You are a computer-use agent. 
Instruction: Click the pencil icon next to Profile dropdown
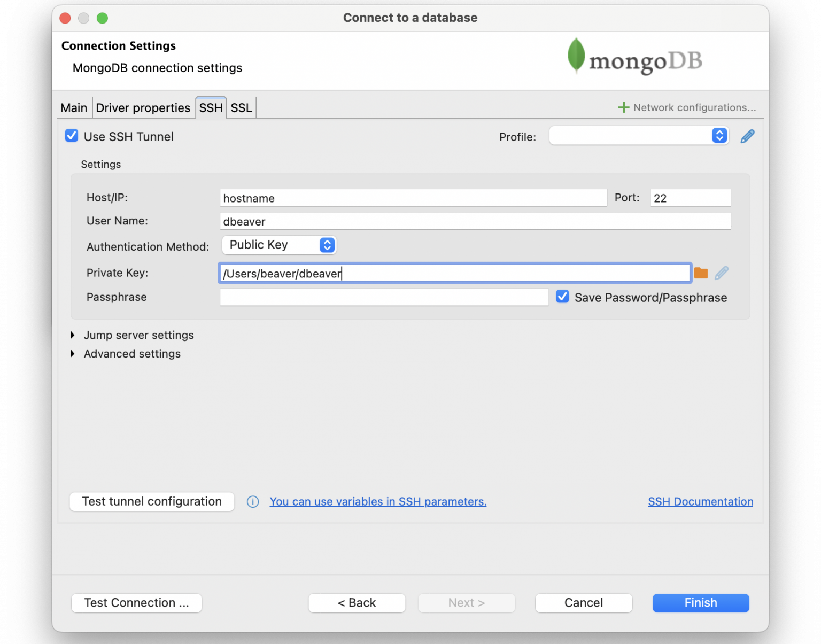tap(747, 136)
